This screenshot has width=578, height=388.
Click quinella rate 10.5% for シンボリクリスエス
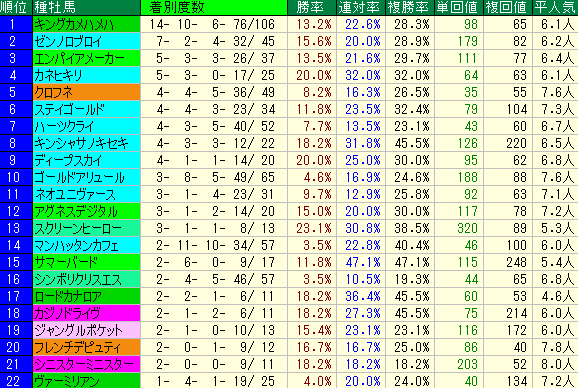[x=361, y=279]
